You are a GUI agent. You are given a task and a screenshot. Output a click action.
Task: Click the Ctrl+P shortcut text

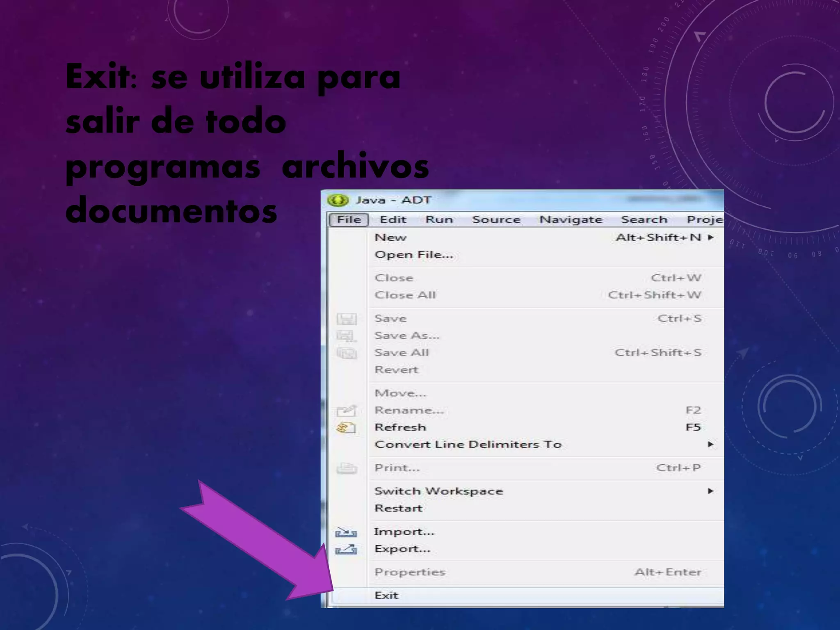tap(678, 468)
